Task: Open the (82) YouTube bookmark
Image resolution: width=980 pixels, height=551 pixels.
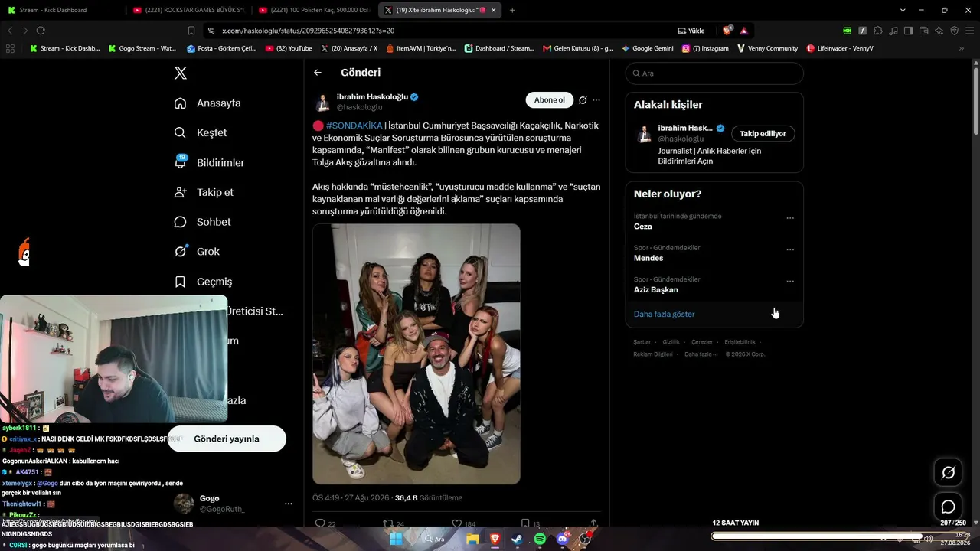Action: (289, 48)
